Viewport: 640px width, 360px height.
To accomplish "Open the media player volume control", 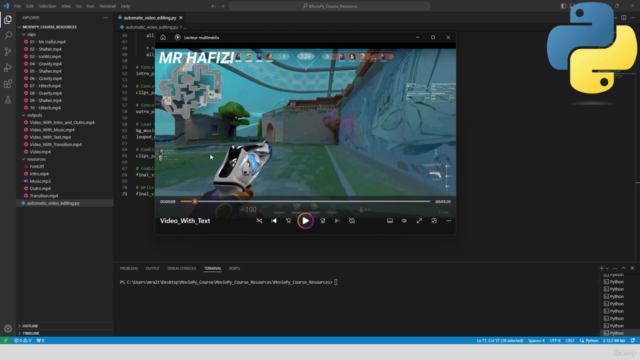I will pyautogui.click(x=404, y=221).
